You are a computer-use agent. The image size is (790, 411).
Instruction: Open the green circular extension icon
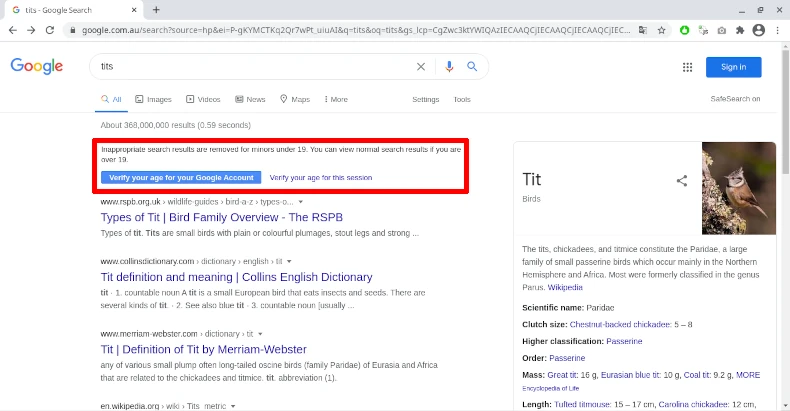coord(684,30)
